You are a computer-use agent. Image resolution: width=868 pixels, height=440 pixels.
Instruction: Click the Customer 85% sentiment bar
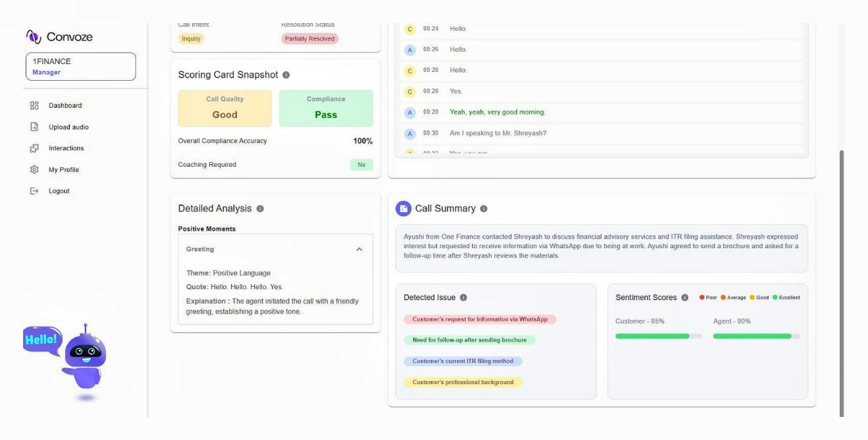click(x=658, y=336)
